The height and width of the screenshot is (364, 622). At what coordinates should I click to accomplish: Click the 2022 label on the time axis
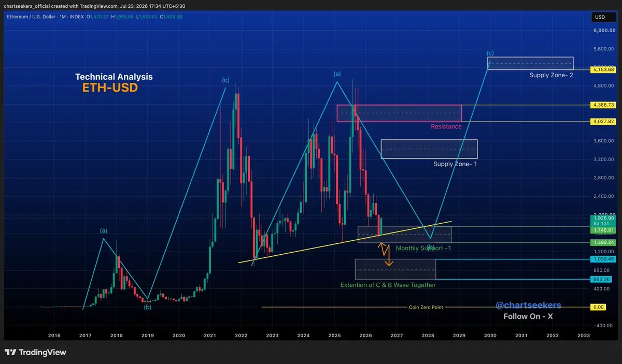click(x=241, y=336)
